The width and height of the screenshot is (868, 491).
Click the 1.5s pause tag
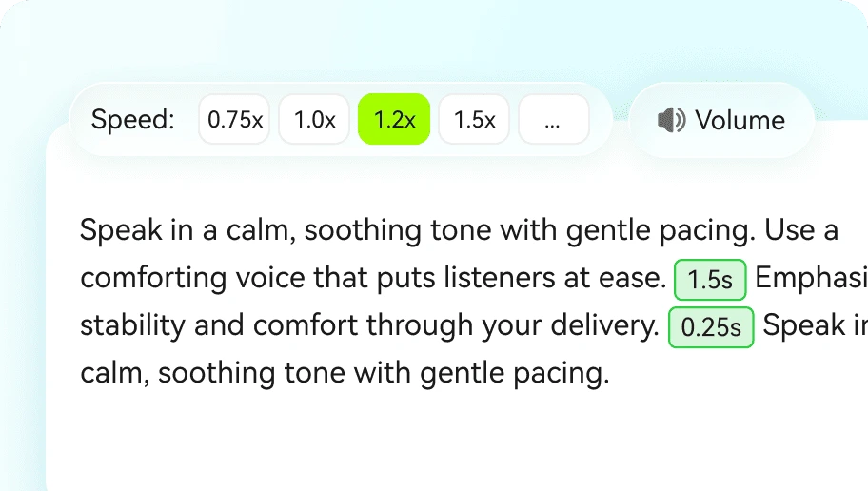710,280
